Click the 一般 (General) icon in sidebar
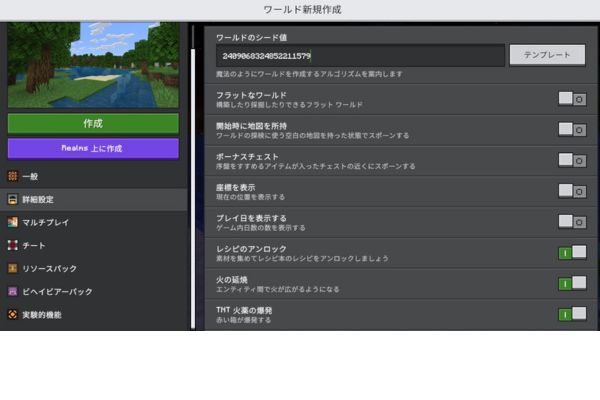This screenshot has width=600, height=400. (13, 176)
